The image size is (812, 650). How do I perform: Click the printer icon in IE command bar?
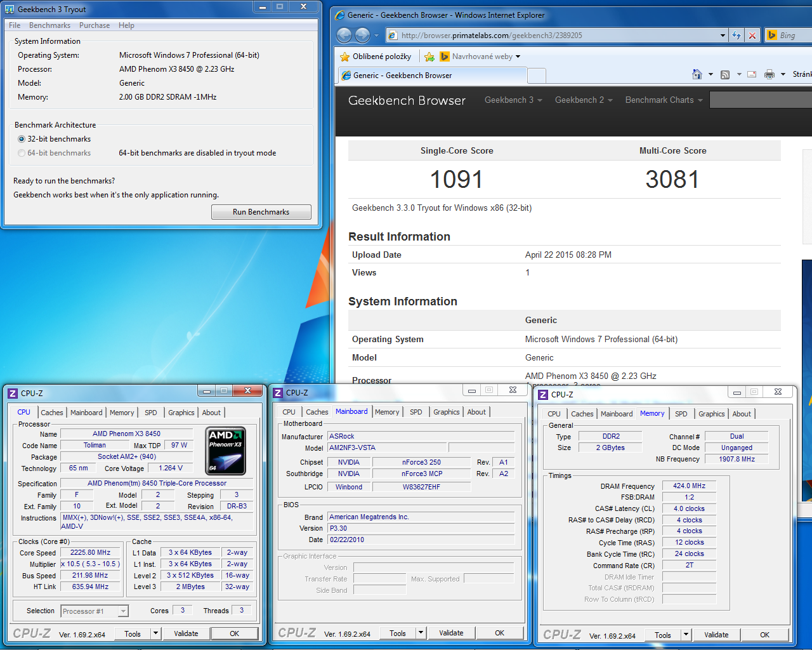tap(769, 74)
